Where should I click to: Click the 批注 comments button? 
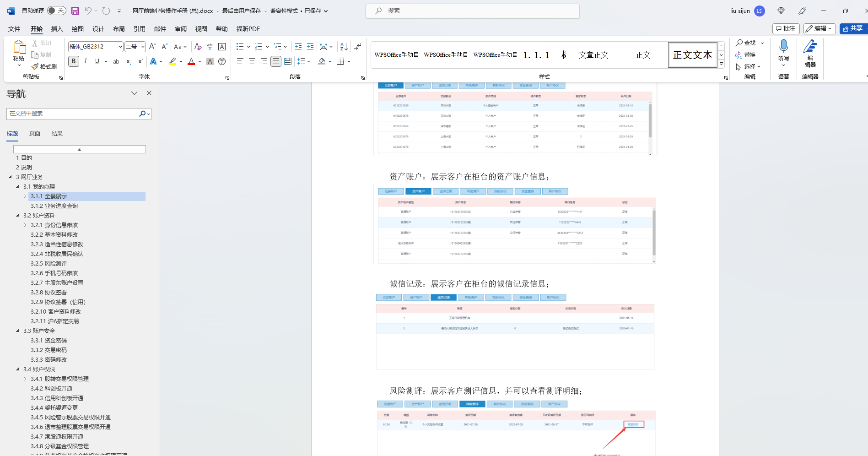786,28
